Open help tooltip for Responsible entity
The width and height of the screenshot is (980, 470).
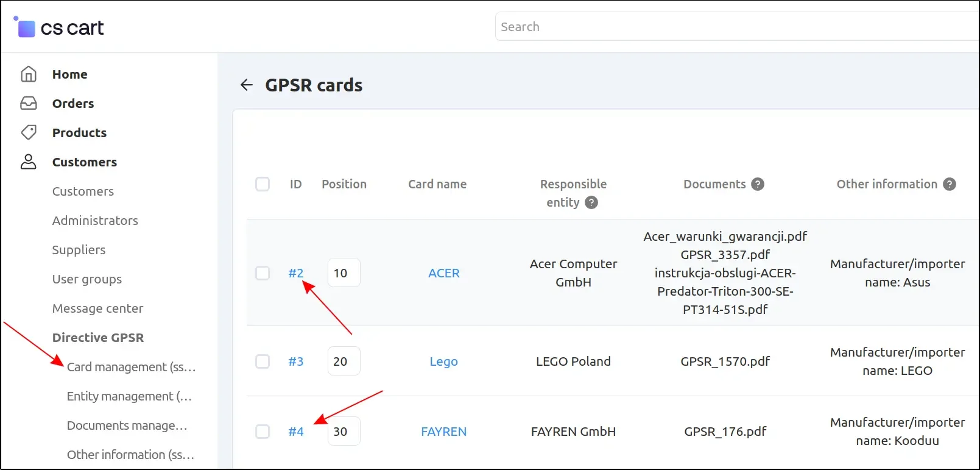[x=591, y=202]
